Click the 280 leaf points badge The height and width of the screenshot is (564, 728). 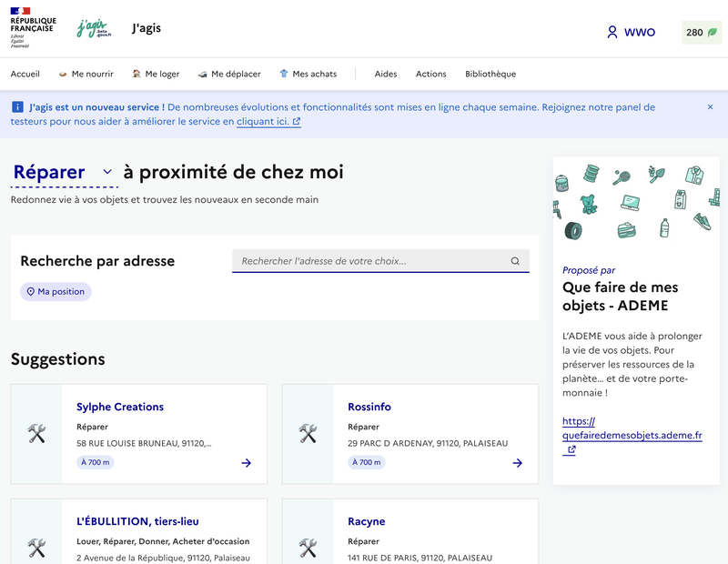pos(701,32)
